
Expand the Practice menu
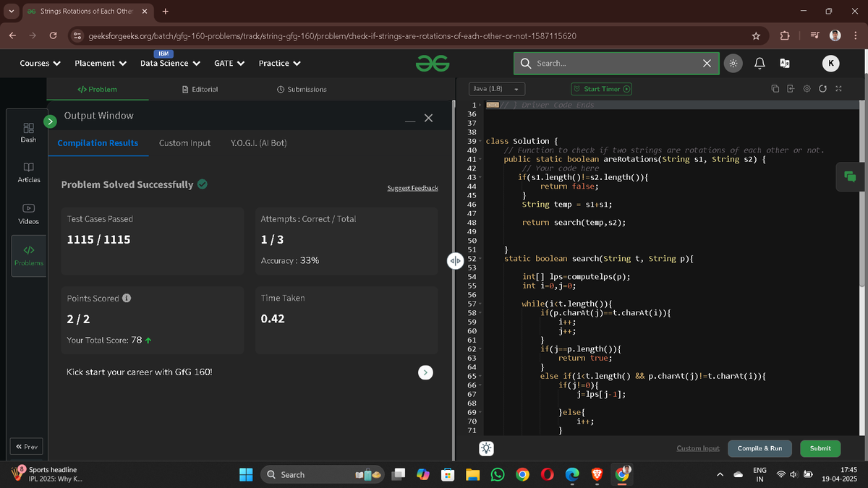280,64
